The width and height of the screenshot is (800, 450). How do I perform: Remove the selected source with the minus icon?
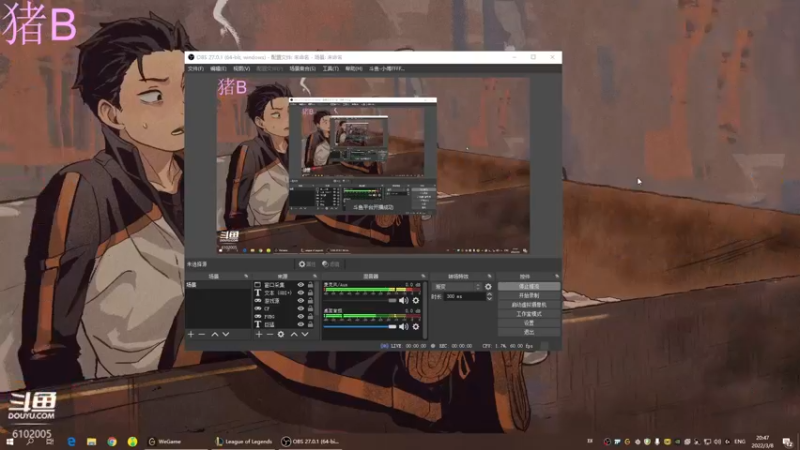pos(269,334)
